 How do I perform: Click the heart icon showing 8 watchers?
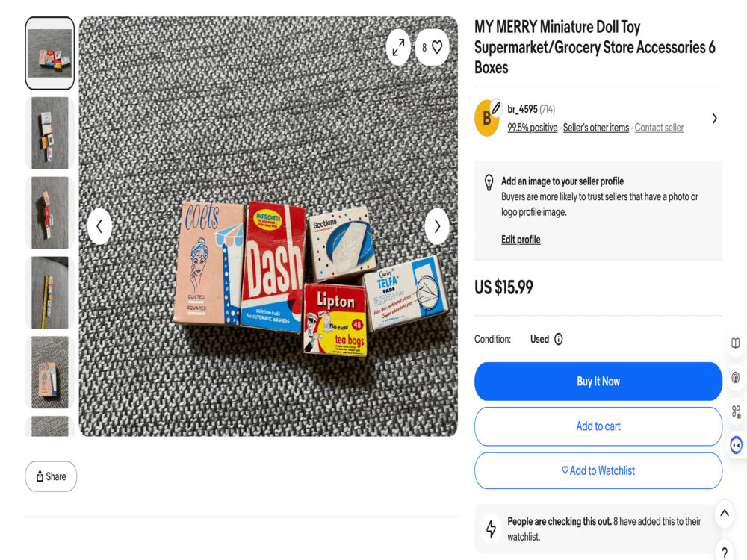click(432, 47)
